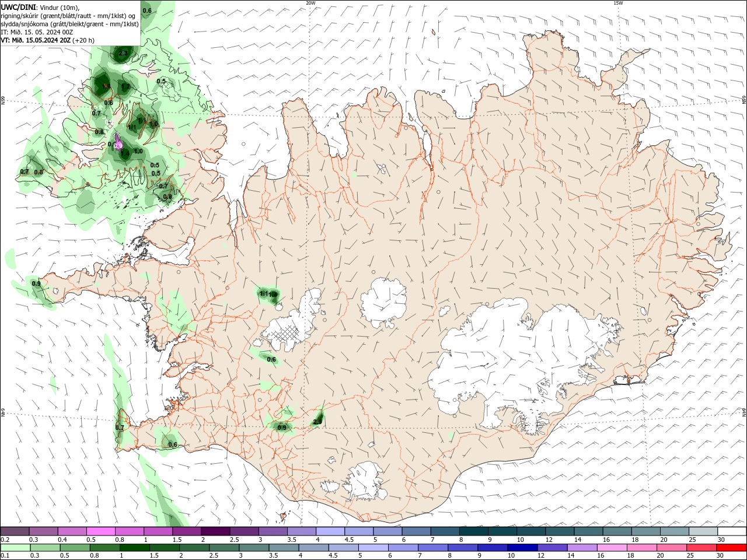Select lower-scale darkest green swatch between 1 and 1.5
This screenshot has height=560, width=747.
pyautogui.click(x=135, y=547)
